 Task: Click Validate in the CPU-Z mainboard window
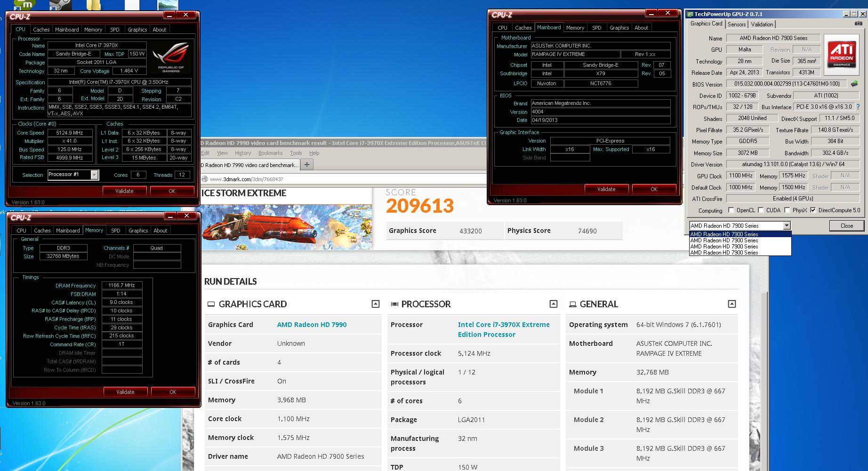(606, 189)
